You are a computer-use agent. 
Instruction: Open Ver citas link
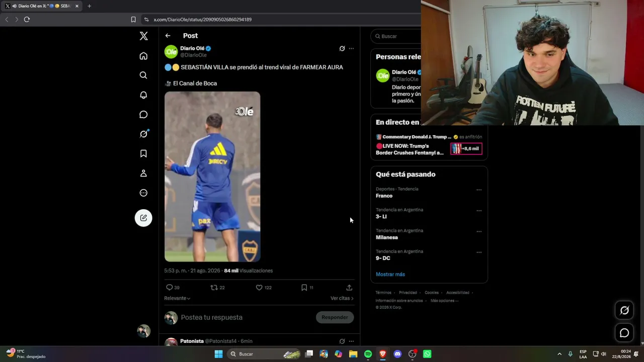(342, 298)
